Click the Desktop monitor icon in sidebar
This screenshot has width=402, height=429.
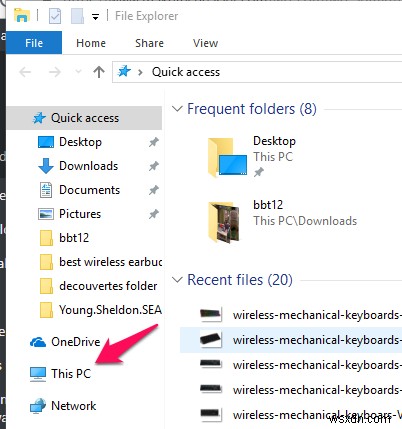click(x=46, y=142)
